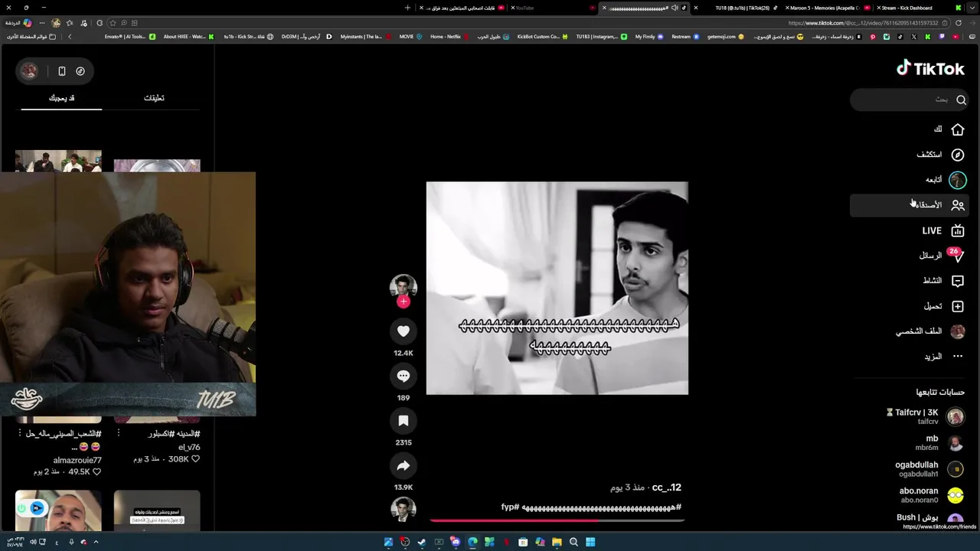Switch to the تعليقات comments tab
The height and width of the screenshot is (551, 980).
154,98
